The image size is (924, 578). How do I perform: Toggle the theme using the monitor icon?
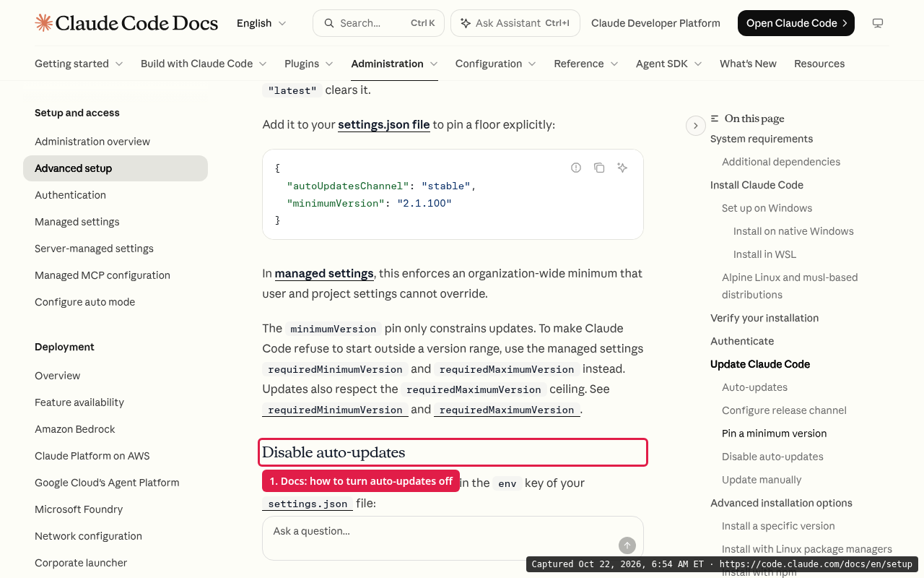pos(878,23)
